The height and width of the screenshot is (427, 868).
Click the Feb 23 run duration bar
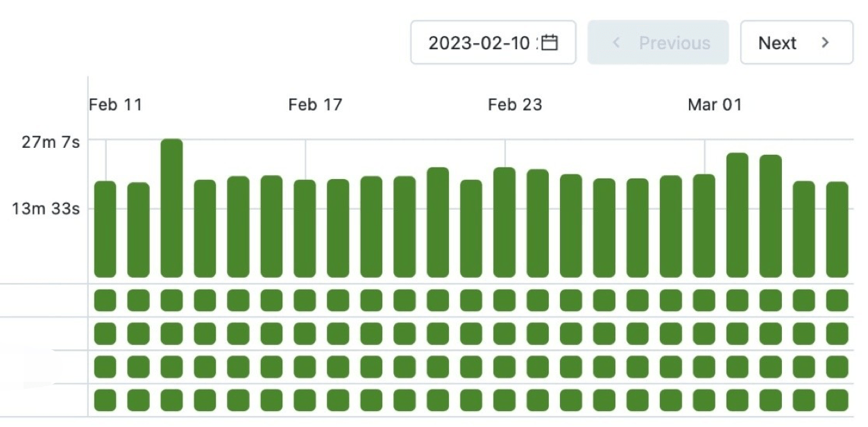click(504, 222)
